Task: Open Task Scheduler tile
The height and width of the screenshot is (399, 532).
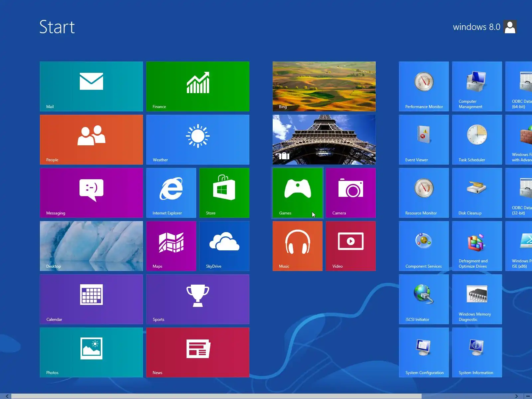Action: [x=477, y=140]
